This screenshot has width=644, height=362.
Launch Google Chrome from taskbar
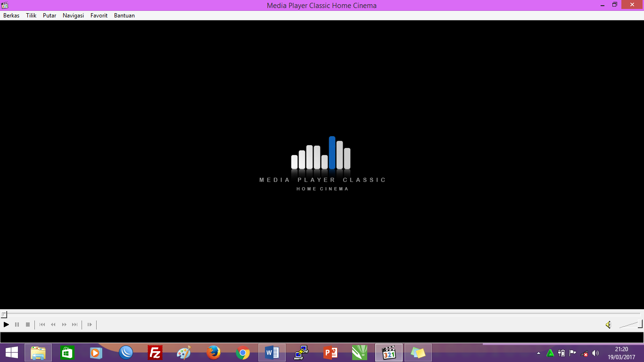pos(243,353)
